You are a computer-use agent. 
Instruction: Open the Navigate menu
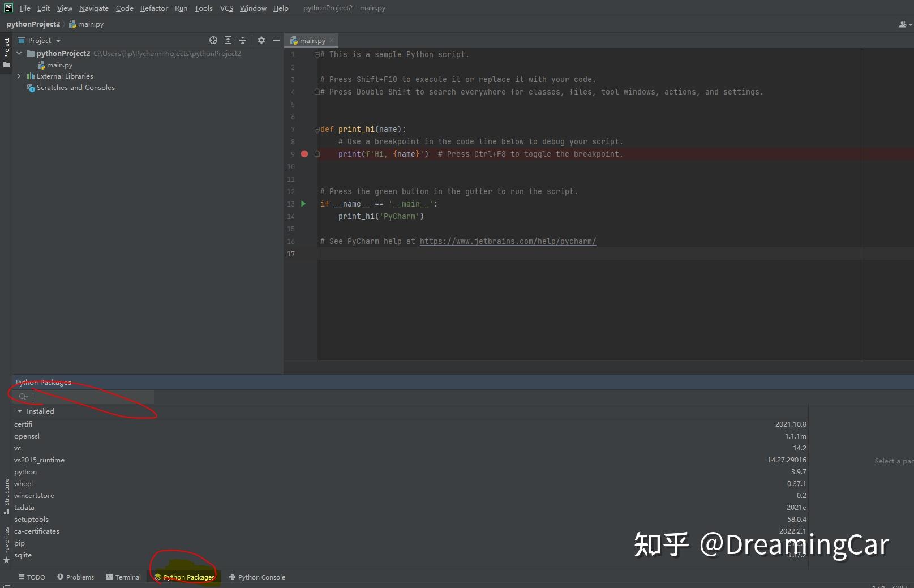[x=94, y=8]
